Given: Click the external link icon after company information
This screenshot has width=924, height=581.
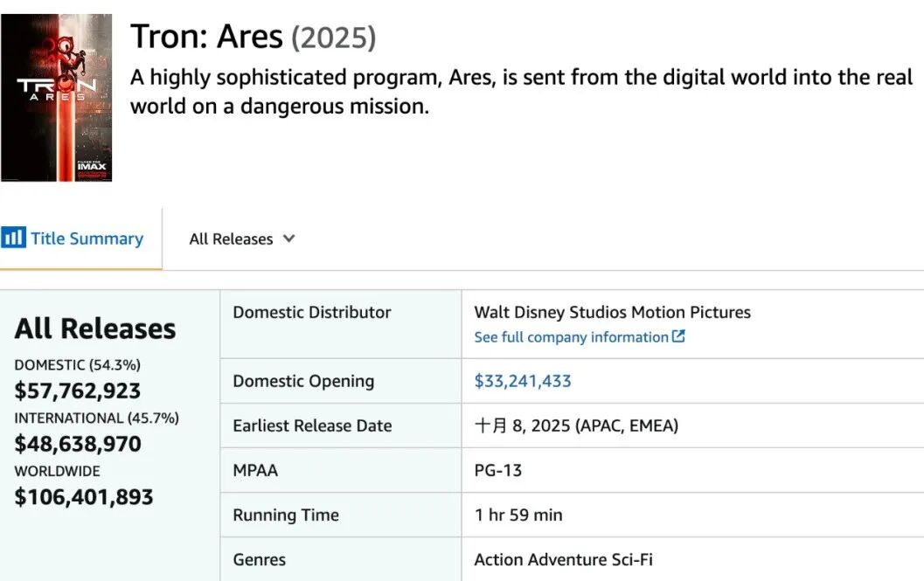Looking at the screenshot, I should (x=678, y=337).
